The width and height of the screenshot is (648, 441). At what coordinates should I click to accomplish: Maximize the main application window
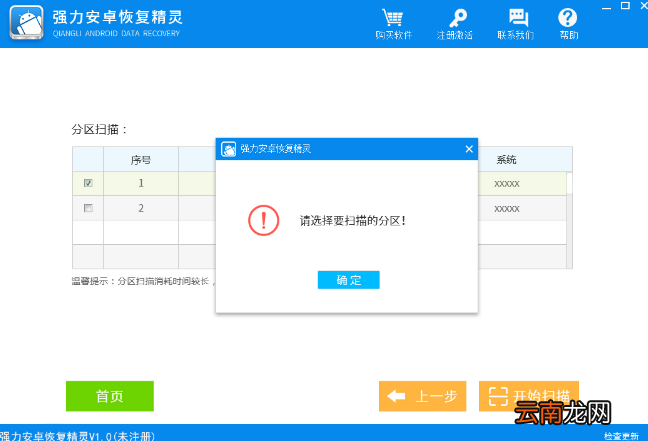625,5
